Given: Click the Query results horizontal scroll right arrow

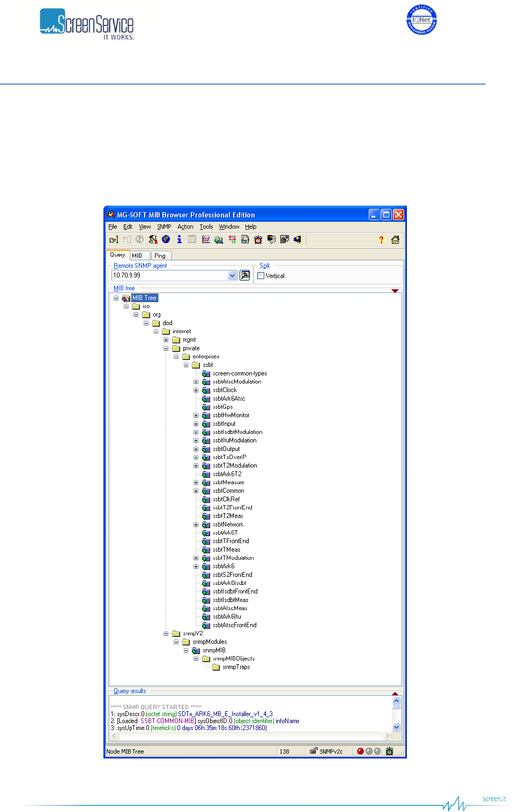Looking at the screenshot, I should point(388,736).
